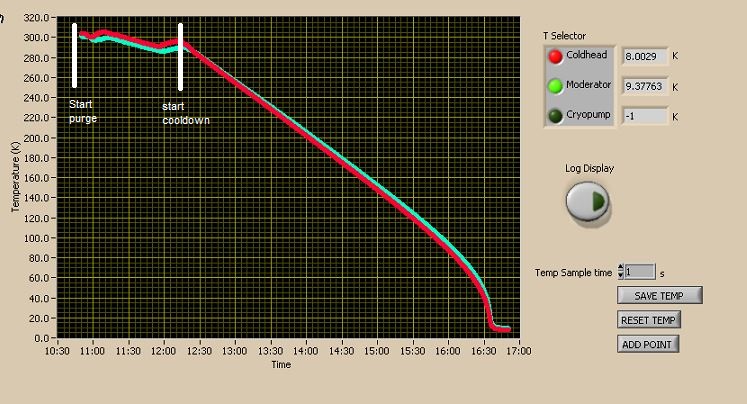Click the Coldhead temperature field 8.0029

pos(645,56)
